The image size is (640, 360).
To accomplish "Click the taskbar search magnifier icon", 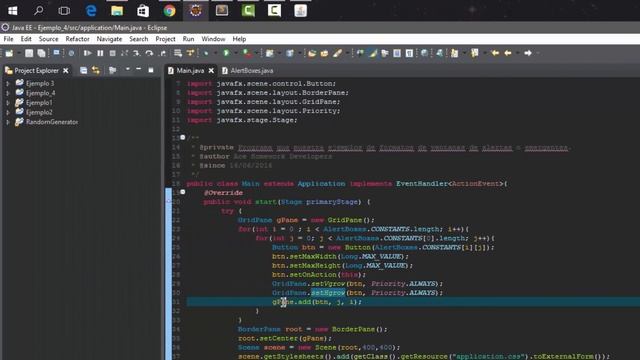I will [x=38, y=11].
